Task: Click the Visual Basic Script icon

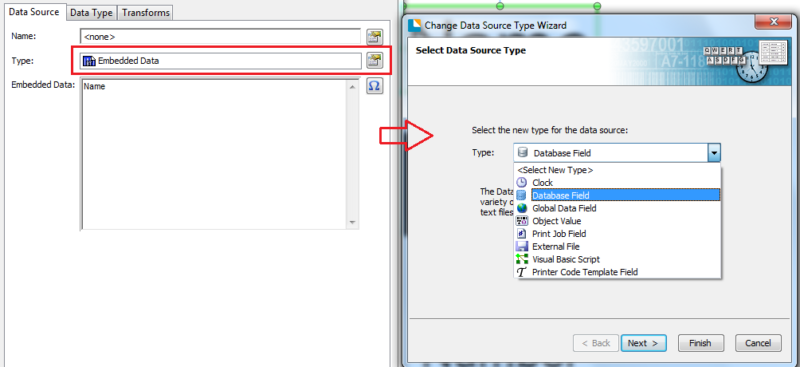Action: tap(521, 259)
